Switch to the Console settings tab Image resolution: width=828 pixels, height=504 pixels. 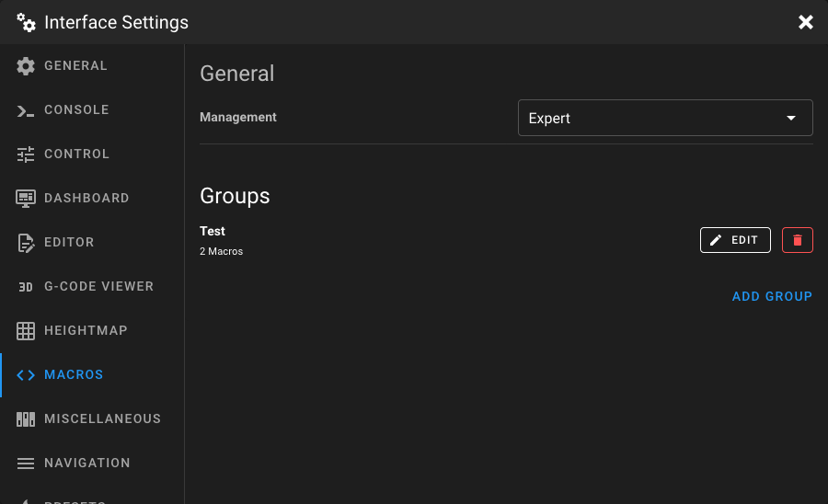pyautogui.click(x=92, y=110)
